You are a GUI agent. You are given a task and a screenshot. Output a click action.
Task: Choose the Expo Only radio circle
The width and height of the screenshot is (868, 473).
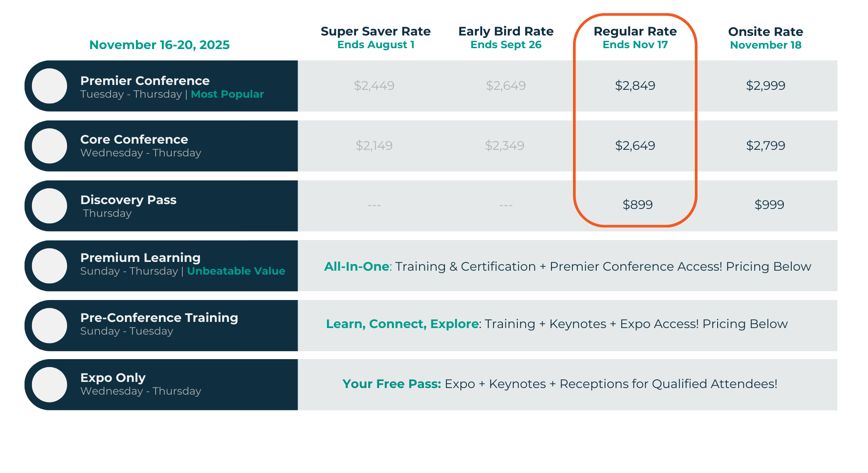tap(50, 385)
